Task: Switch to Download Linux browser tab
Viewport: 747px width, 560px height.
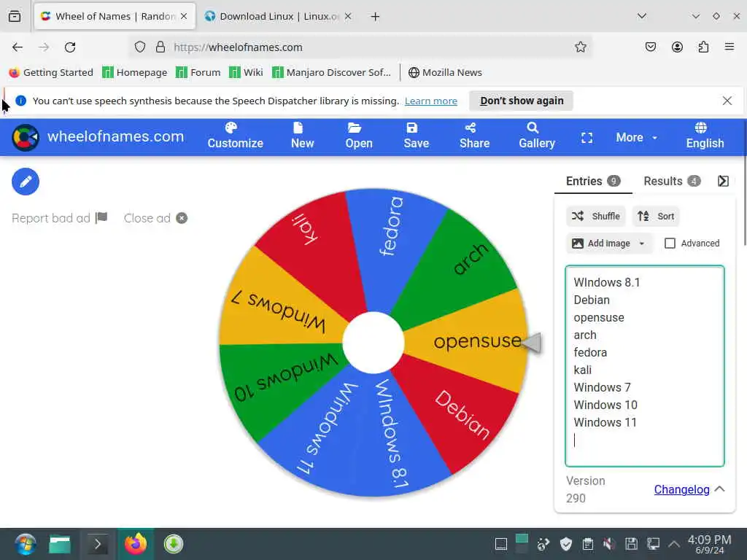Action: pyautogui.click(x=279, y=16)
